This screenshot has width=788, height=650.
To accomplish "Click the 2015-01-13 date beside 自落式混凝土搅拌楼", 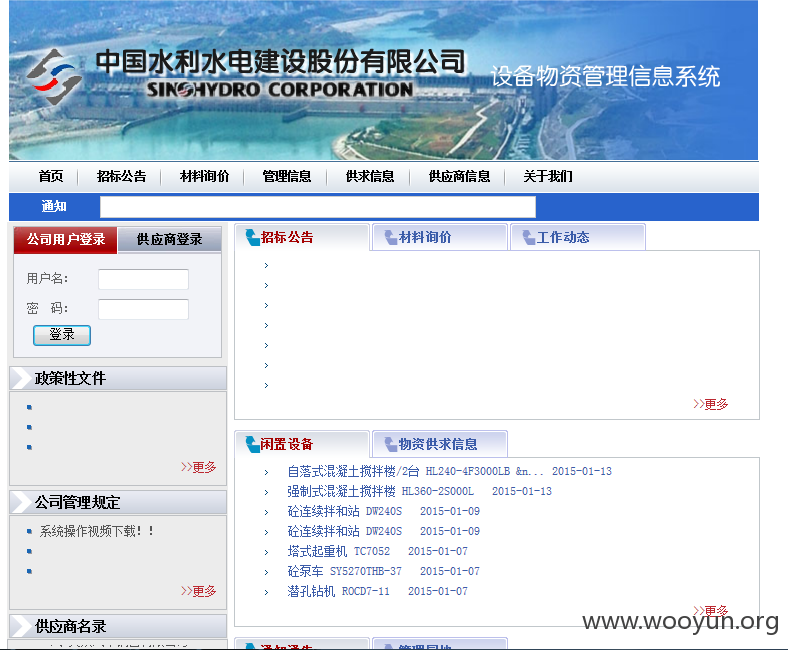I will [582, 472].
